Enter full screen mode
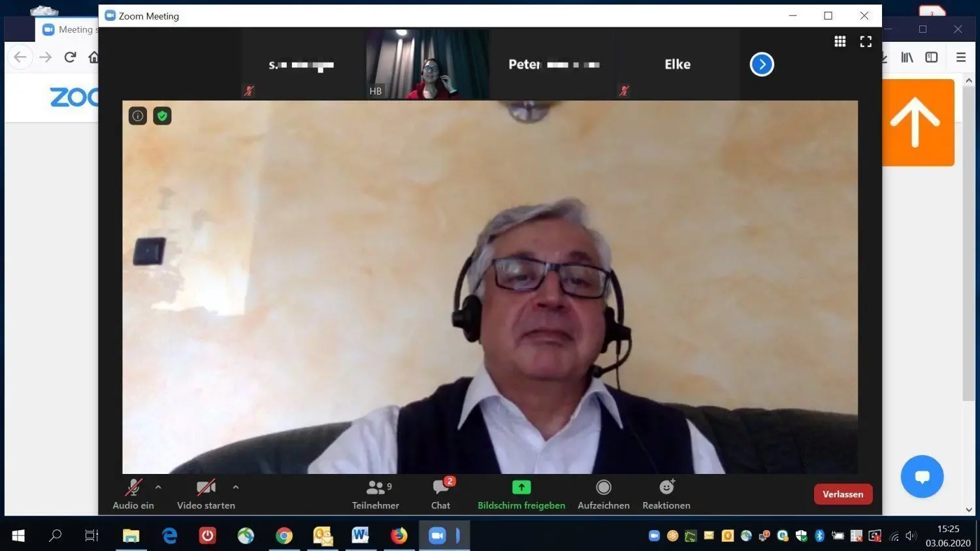This screenshot has height=551, width=980. point(866,42)
